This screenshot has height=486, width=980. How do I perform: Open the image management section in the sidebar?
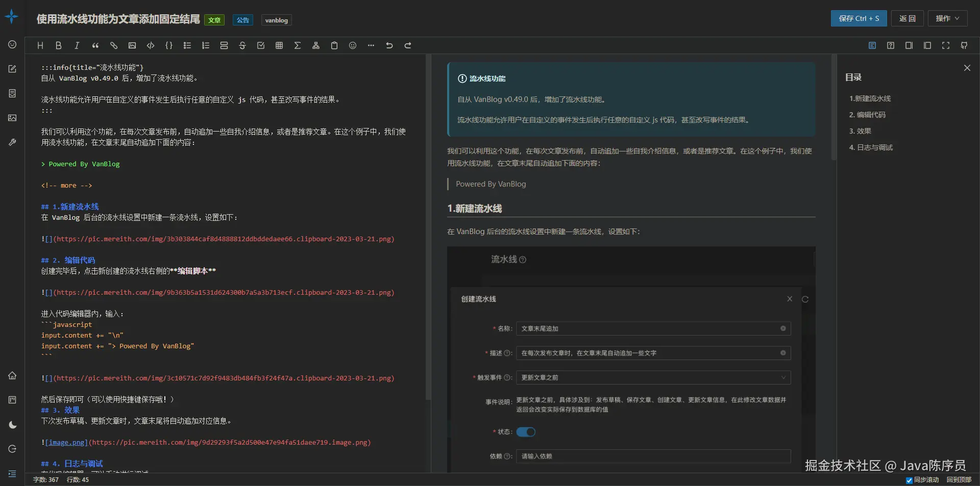(x=12, y=118)
